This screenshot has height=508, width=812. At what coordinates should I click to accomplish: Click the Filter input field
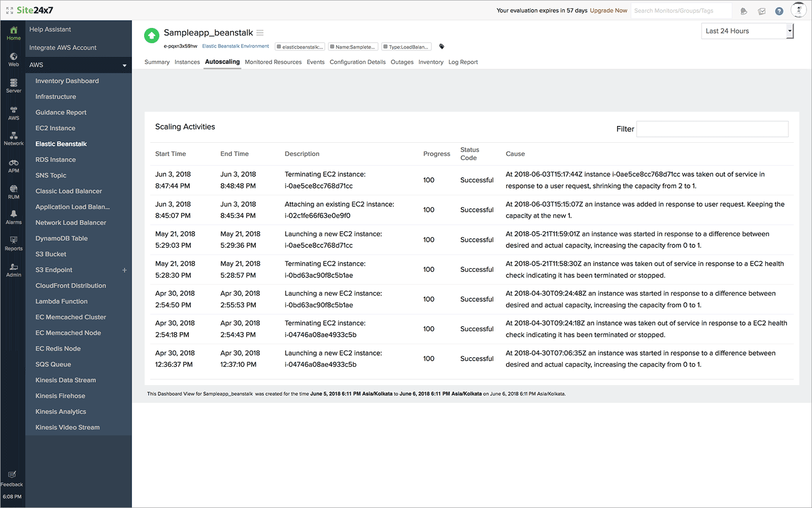click(x=712, y=129)
